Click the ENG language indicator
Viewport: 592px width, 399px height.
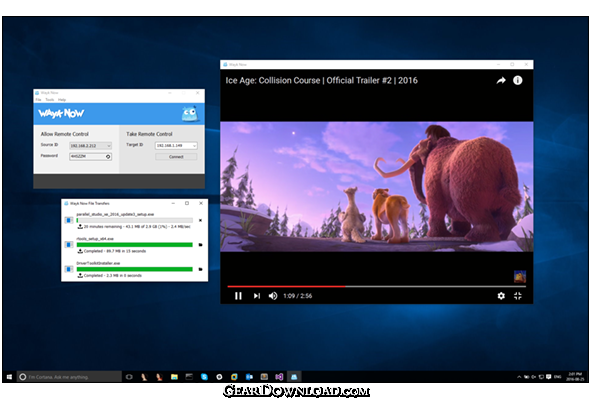pyautogui.click(x=557, y=377)
